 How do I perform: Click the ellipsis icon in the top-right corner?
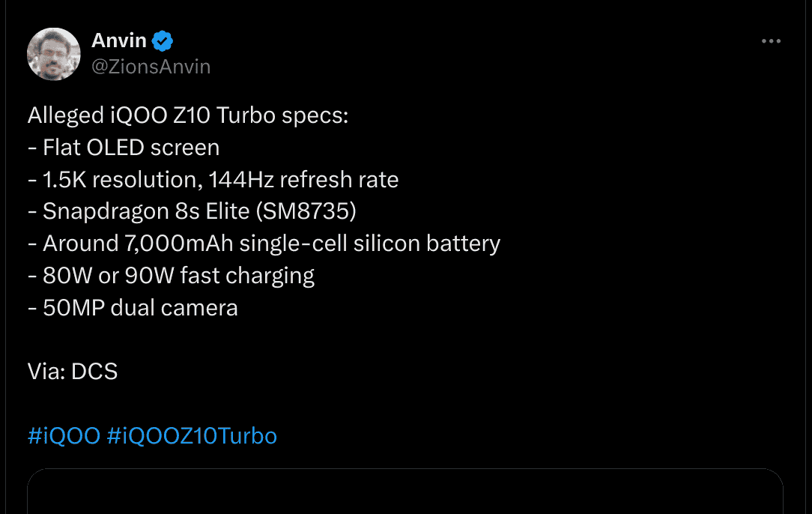click(x=771, y=40)
